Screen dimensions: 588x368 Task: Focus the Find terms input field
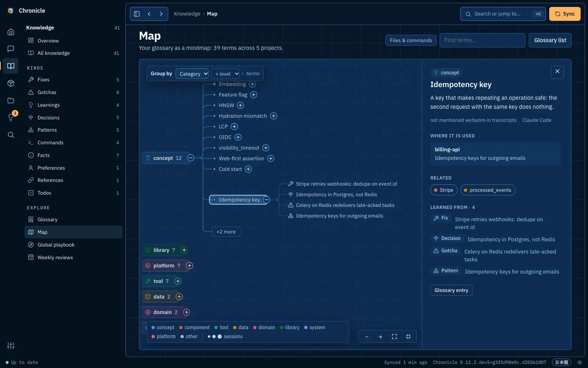(482, 40)
